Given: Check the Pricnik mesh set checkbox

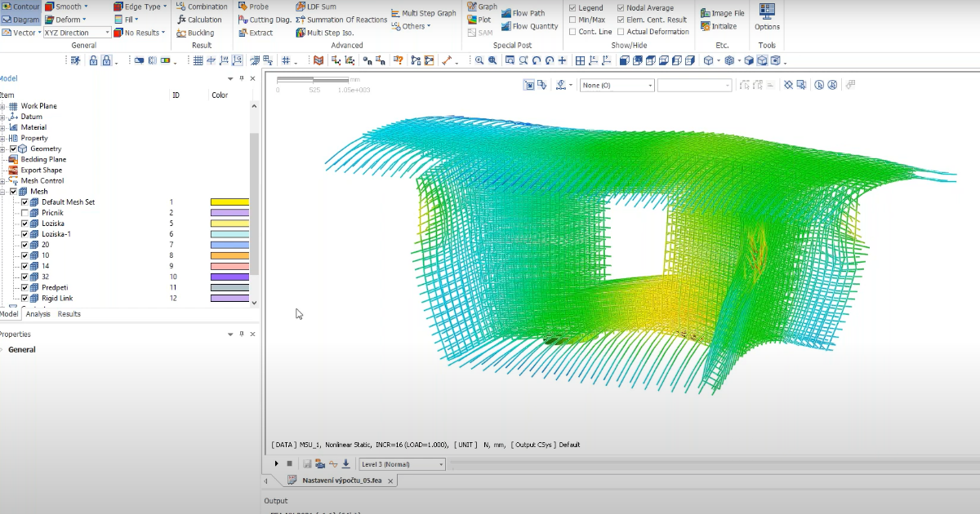Looking at the screenshot, I should 24,213.
